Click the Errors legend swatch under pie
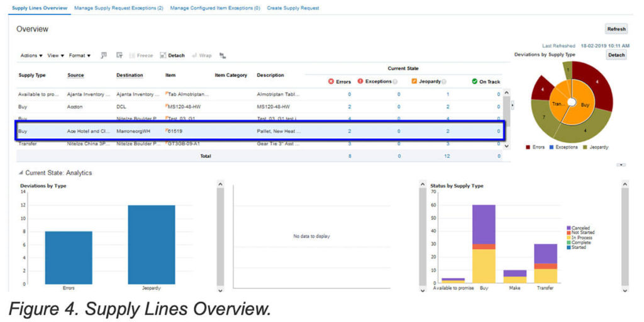This screenshot has width=644, height=322. pos(528,147)
